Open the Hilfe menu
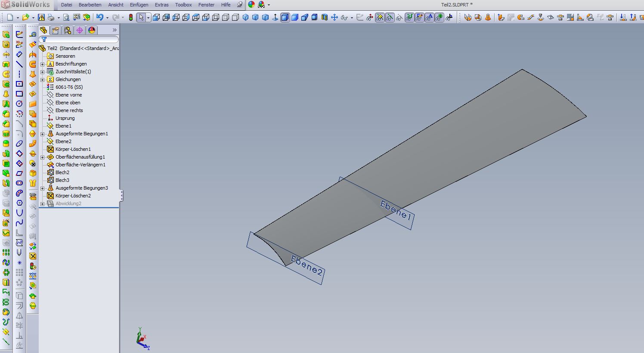 226,5
